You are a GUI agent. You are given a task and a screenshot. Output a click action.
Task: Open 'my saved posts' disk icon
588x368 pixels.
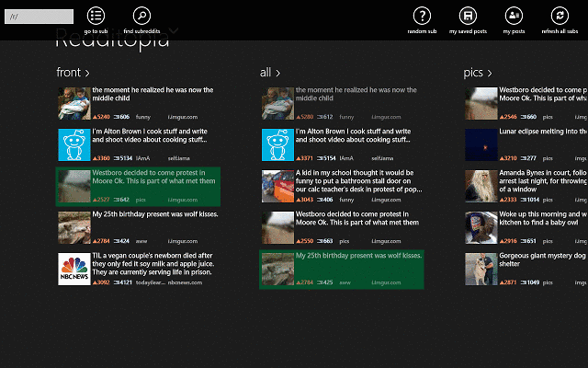pos(468,16)
